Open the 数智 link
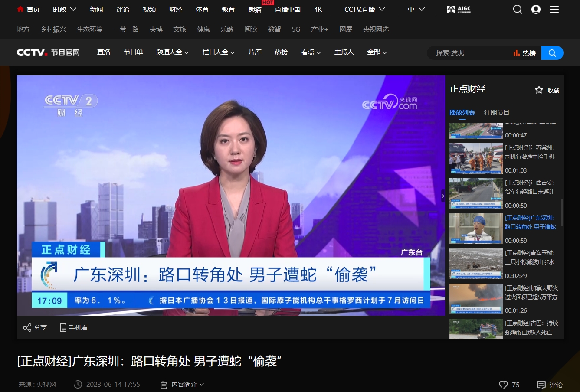580x392 pixels. coord(274,29)
